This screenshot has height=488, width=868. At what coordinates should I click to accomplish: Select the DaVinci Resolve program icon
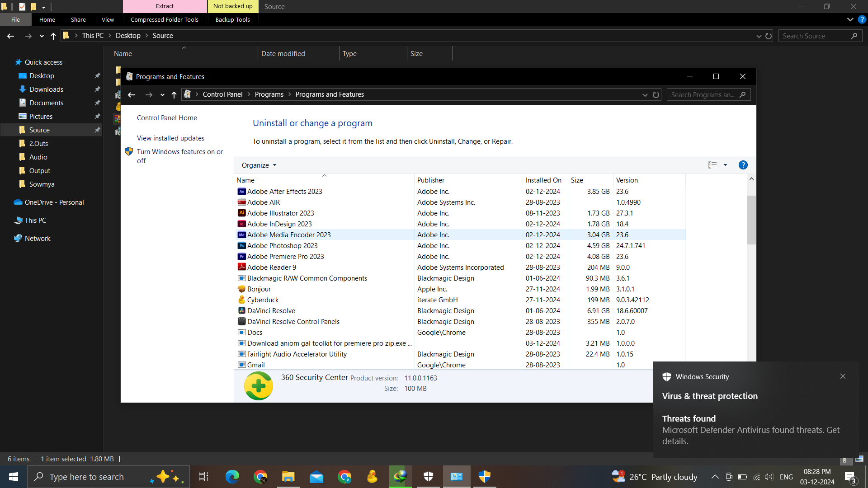tap(242, 311)
